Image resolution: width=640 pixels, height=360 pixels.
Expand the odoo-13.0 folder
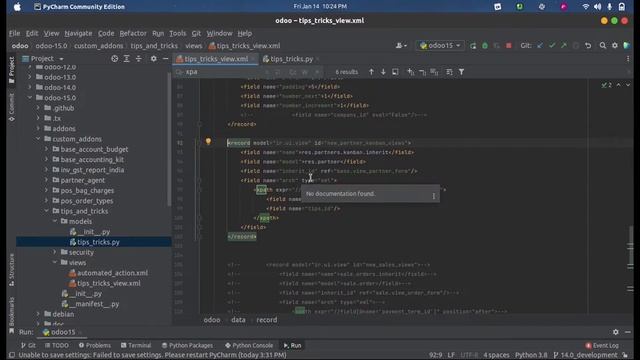(30, 77)
